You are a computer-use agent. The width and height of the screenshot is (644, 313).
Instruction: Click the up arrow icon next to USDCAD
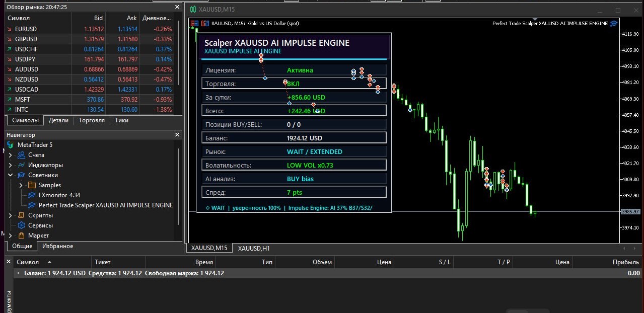(10, 90)
